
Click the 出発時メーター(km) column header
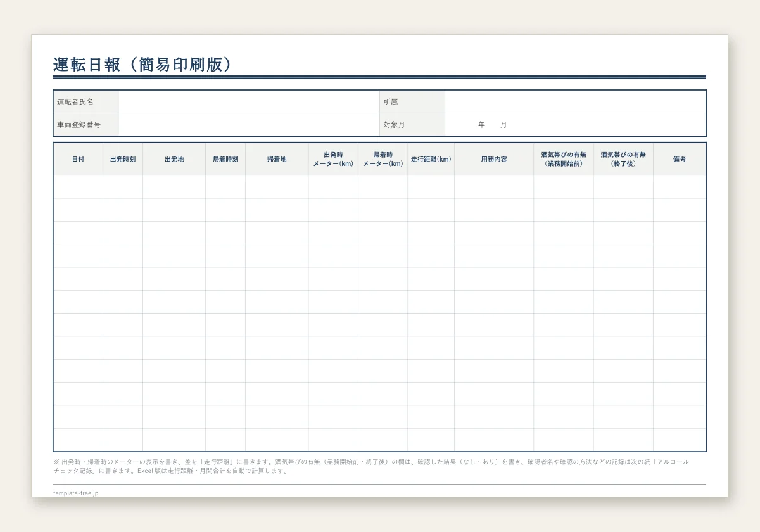coord(333,160)
